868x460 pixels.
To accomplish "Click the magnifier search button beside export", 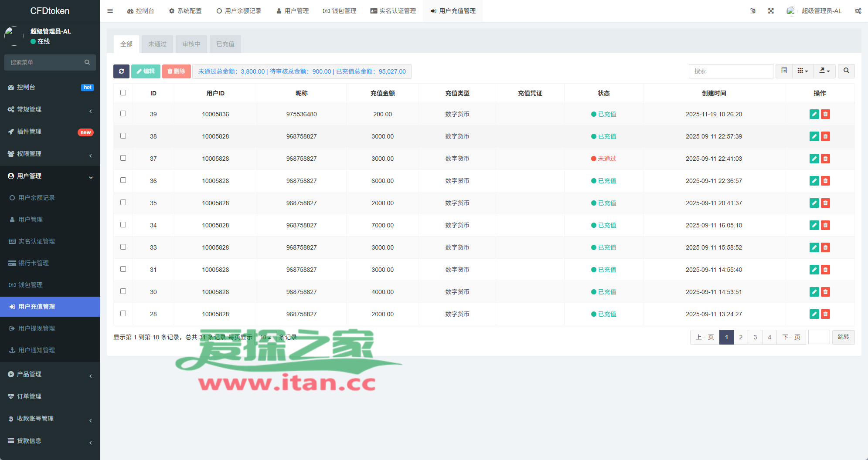I will [846, 71].
